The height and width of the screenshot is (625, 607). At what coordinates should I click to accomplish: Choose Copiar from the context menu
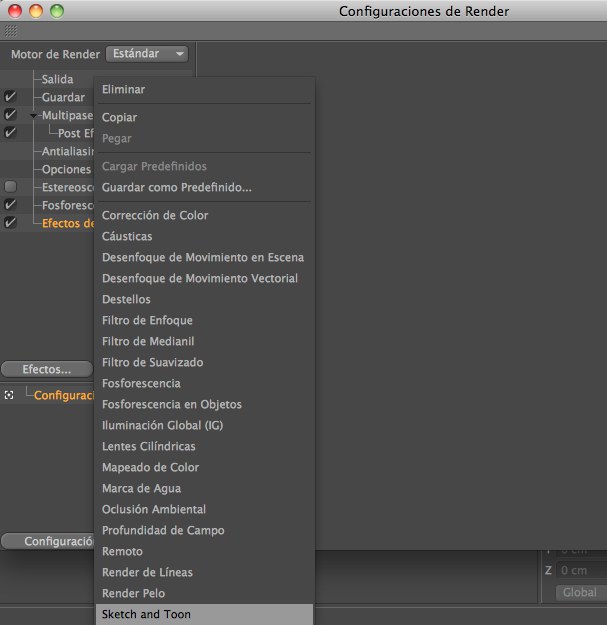point(119,117)
